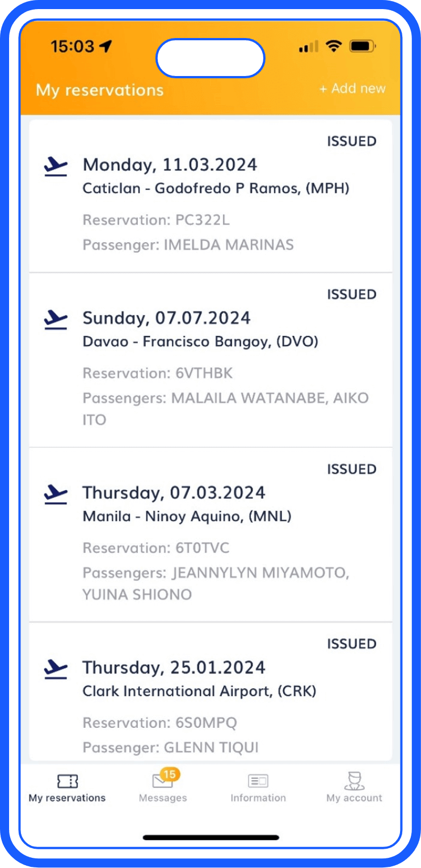Tap the battery indicator in status bar
Viewport: 421px width, 868px height.
(x=361, y=47)
